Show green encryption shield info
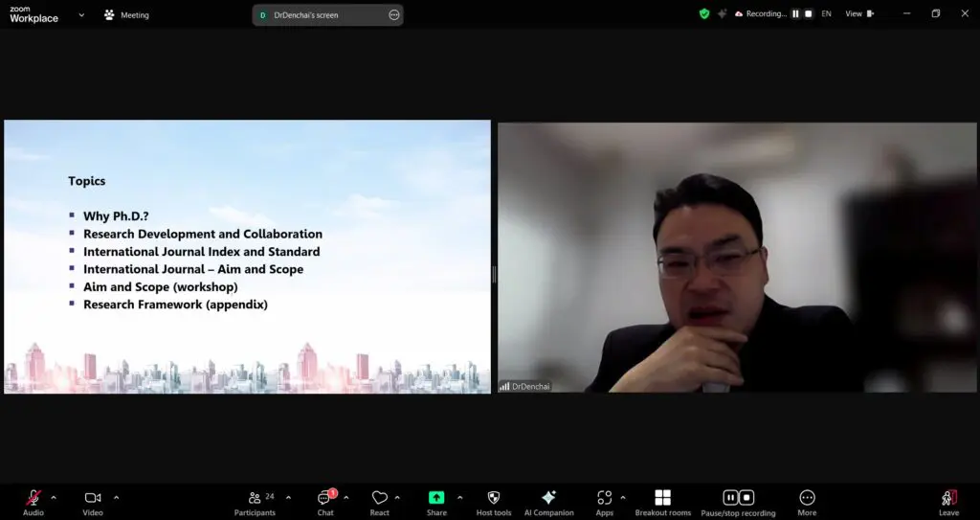This screenshot has width=980, height=520. point(704,13)
